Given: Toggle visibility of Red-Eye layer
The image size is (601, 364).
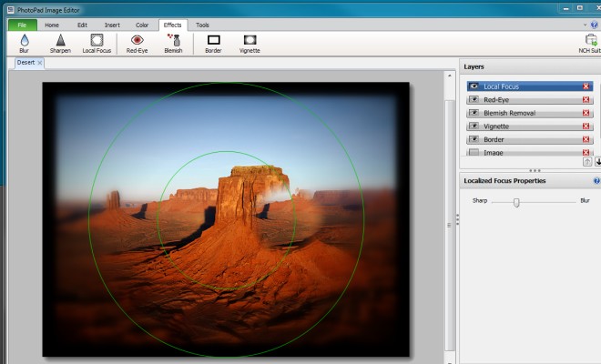Looking at the screenshot, I should pyautogui.click(x=474, y=99).
